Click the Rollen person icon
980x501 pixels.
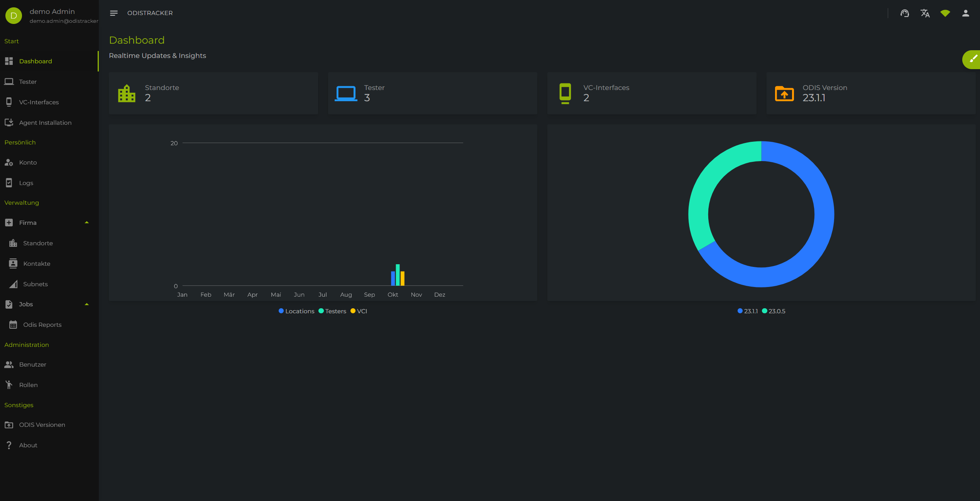pyautogui.click(x=9, y=385)
